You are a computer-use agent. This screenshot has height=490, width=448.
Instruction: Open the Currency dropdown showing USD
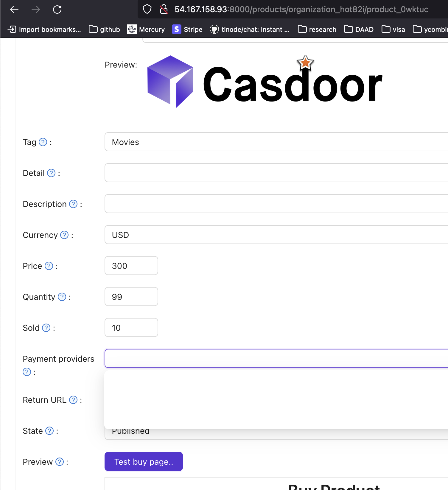pos(276,235)
